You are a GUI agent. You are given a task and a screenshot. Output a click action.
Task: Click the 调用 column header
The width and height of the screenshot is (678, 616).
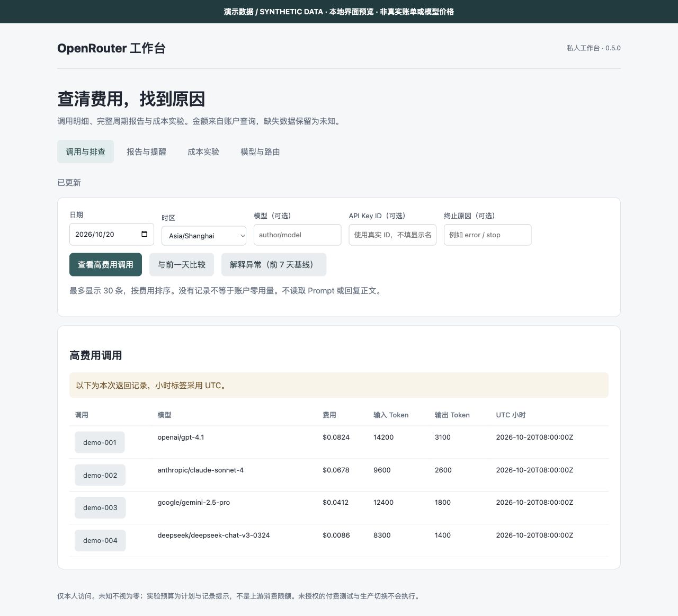(82, 415)
